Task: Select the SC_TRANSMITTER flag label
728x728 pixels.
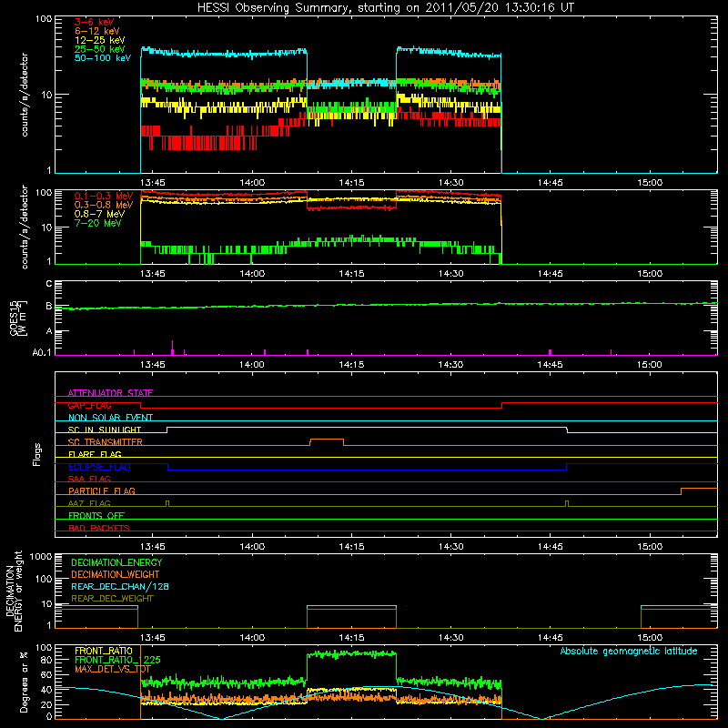Action: tap(106, 442)
